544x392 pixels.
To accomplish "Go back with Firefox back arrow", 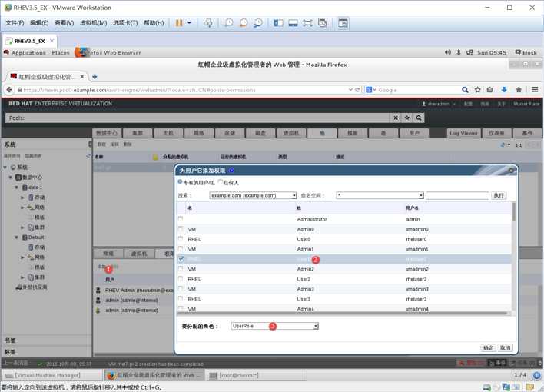I will (x=9, y=90).
